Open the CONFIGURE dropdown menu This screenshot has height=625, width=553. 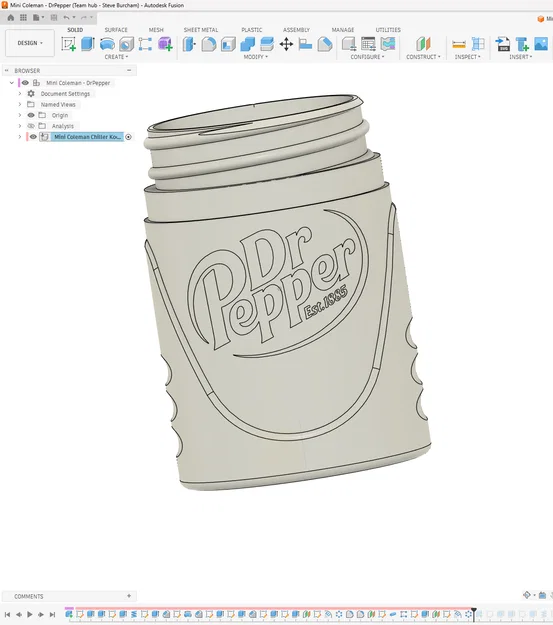coord(368,57)
